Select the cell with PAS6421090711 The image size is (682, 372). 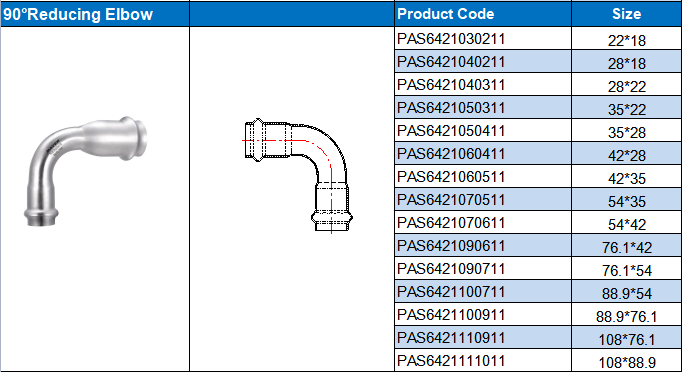[x=483, y=269]
